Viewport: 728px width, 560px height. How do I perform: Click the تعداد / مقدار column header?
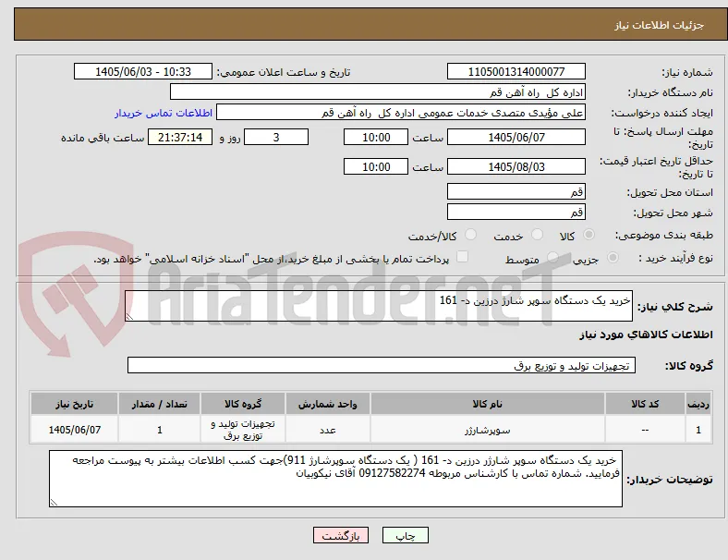[159, 404]
